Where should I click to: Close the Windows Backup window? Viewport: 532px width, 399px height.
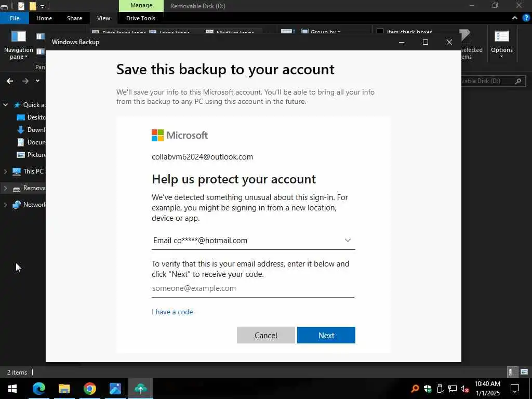(449, 42)
